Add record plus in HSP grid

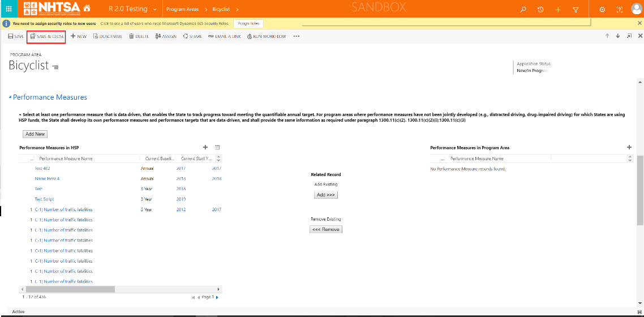[x=205, y=147]
